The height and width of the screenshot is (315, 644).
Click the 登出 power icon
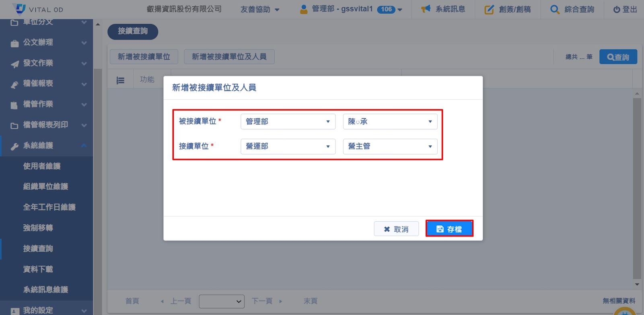(x=616, y=9)
